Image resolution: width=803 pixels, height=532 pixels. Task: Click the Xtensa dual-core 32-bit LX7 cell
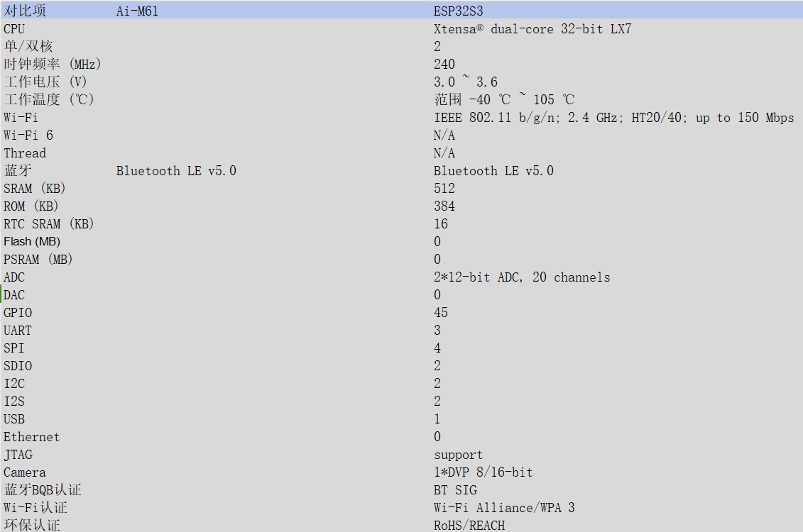[x=532, y=29]
